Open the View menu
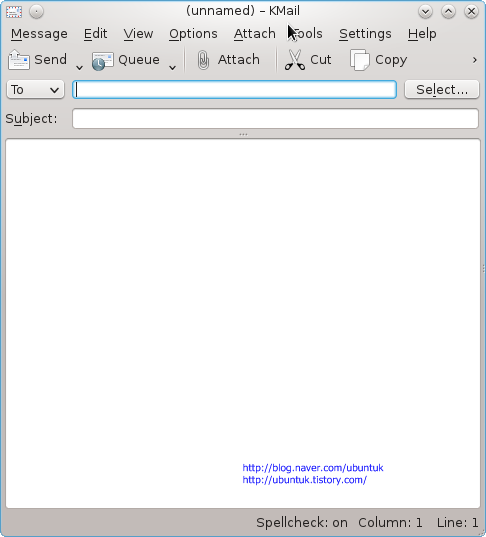Image resolution: width=486 pixels, height=537 pixels. click(x=138, y=34)
